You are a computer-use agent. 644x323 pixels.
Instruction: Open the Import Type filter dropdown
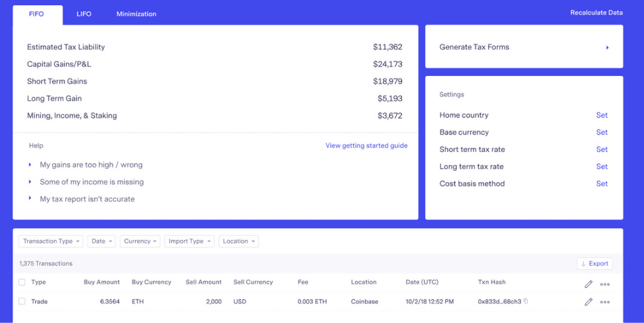click(x=189, y=241)
